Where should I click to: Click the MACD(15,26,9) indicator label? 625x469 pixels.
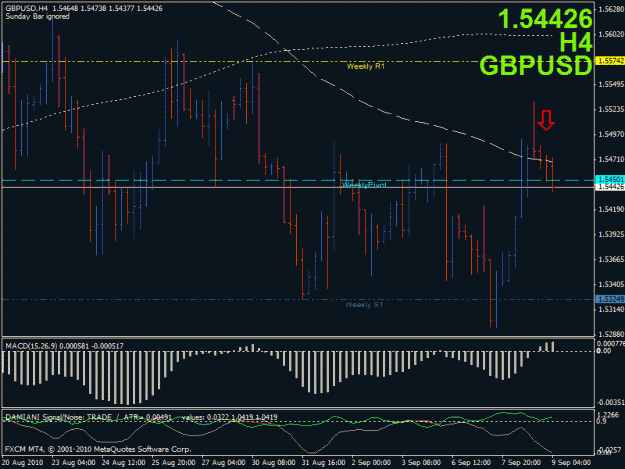[64, 346]
